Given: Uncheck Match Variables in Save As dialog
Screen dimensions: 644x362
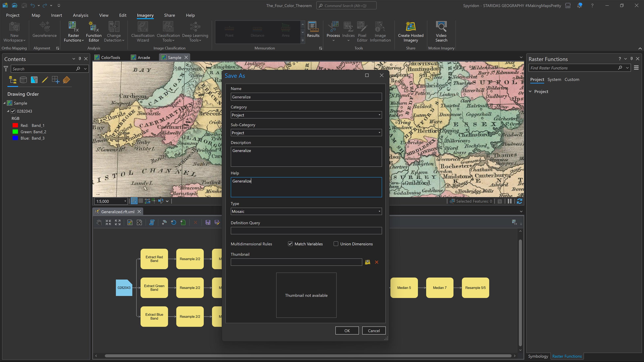Looking at the screenshot, I should (x=290, y=244).
